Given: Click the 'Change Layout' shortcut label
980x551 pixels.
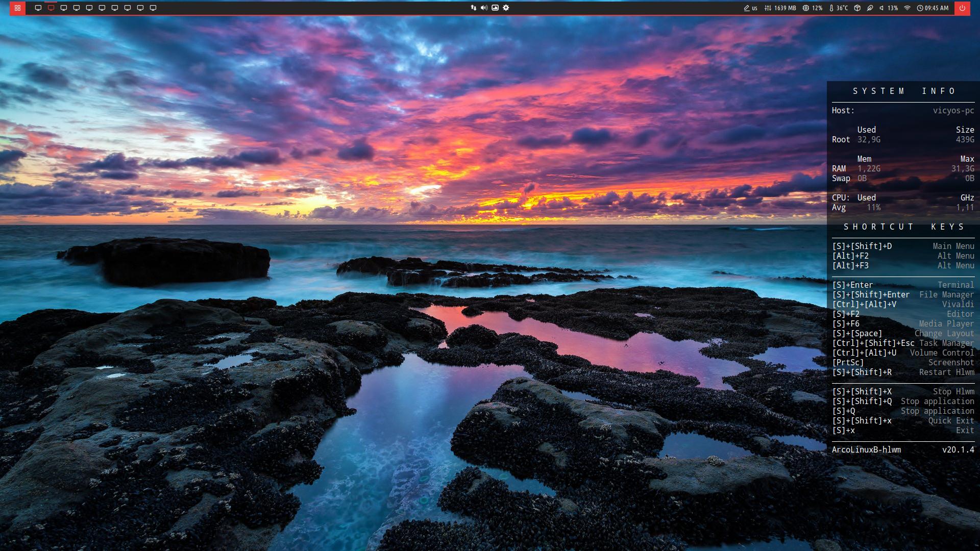Looking at the screenshot, I should click(x=944, y=333).
